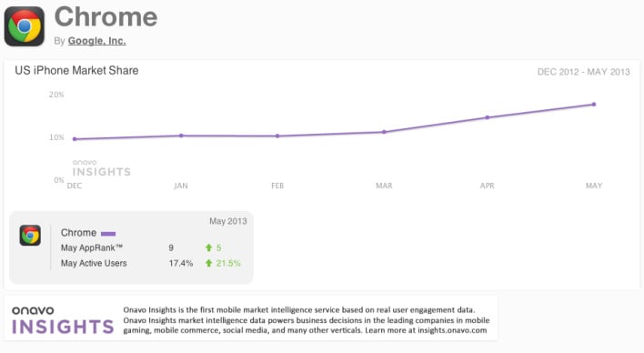The width and height of the screenshot is (644, 353).
Task: Click the JAN data point on chart
Action: point(181,136)
